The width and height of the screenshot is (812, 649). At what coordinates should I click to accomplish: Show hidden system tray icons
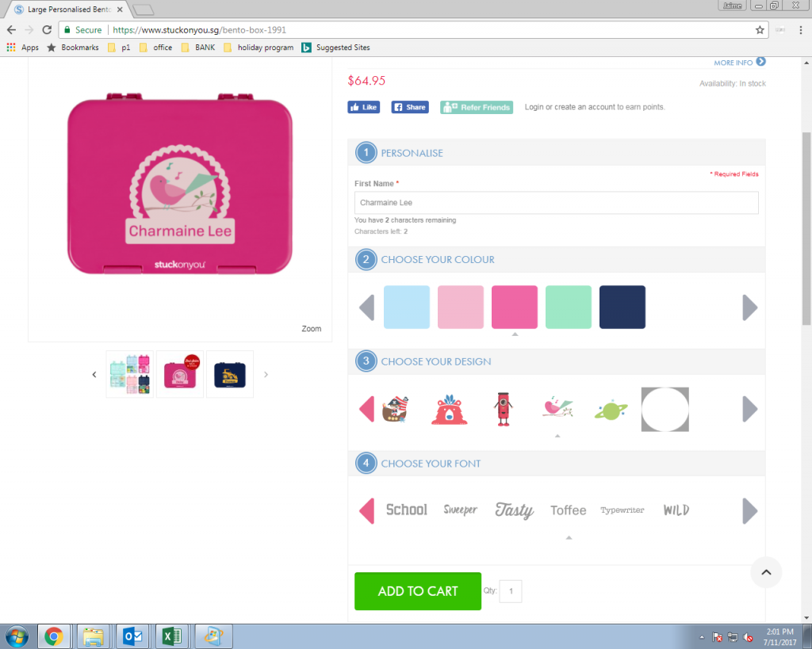702,637
